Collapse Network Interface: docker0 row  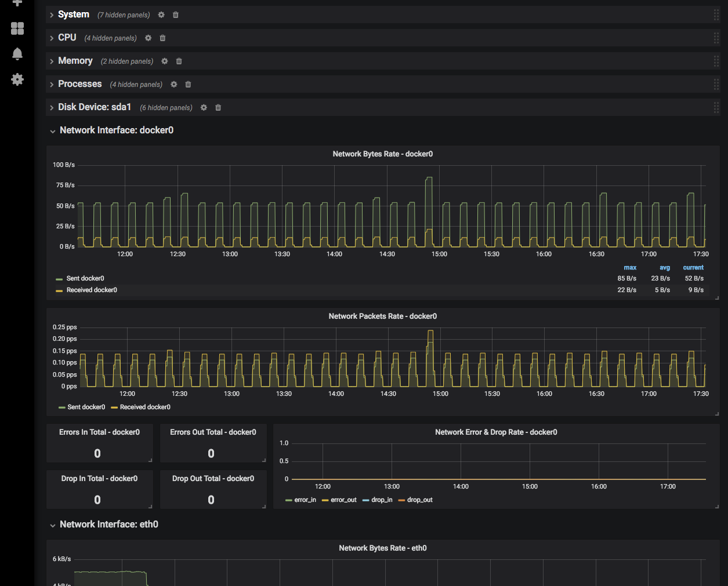pyautogui.click(x=116, y=130)
